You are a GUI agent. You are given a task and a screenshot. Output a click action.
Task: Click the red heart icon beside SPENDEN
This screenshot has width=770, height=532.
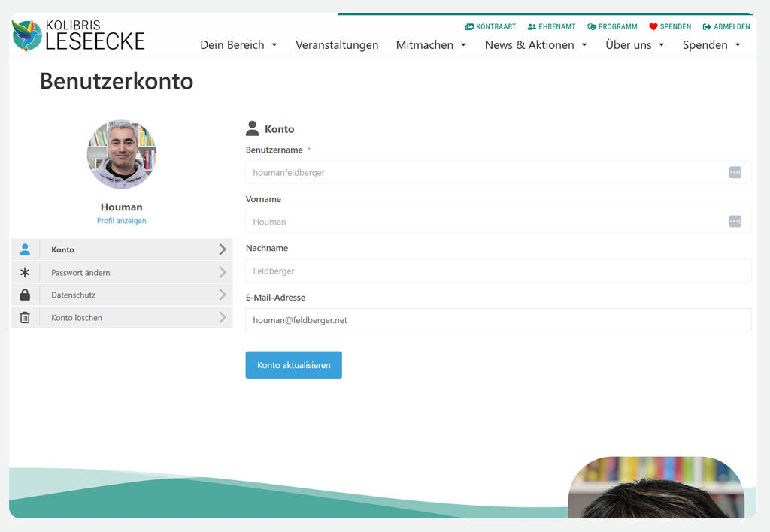click(653, 26)
